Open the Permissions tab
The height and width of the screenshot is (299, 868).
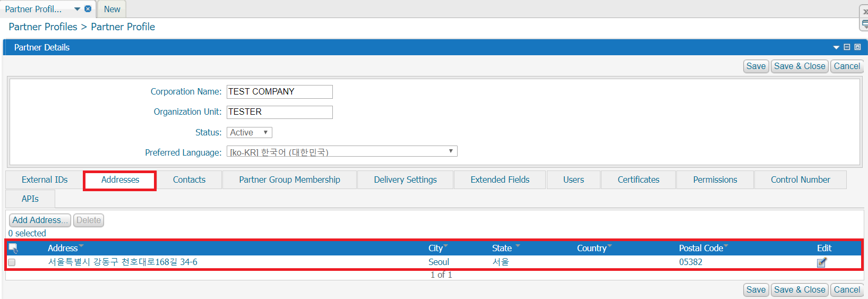[x=715, y=180]
